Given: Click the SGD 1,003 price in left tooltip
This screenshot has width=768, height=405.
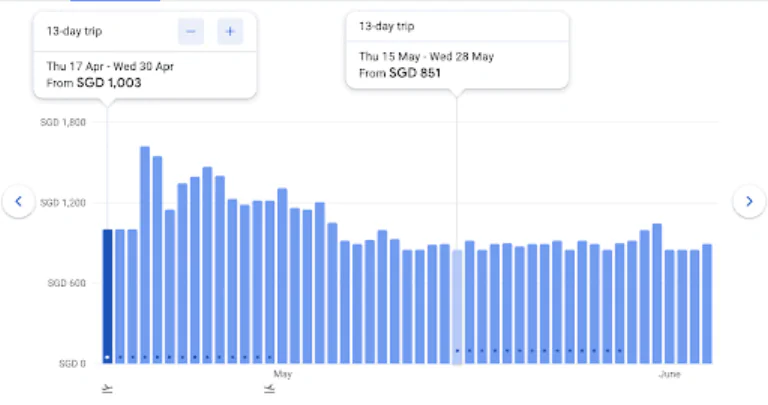Looking at the screenshot, I should 109,83.
